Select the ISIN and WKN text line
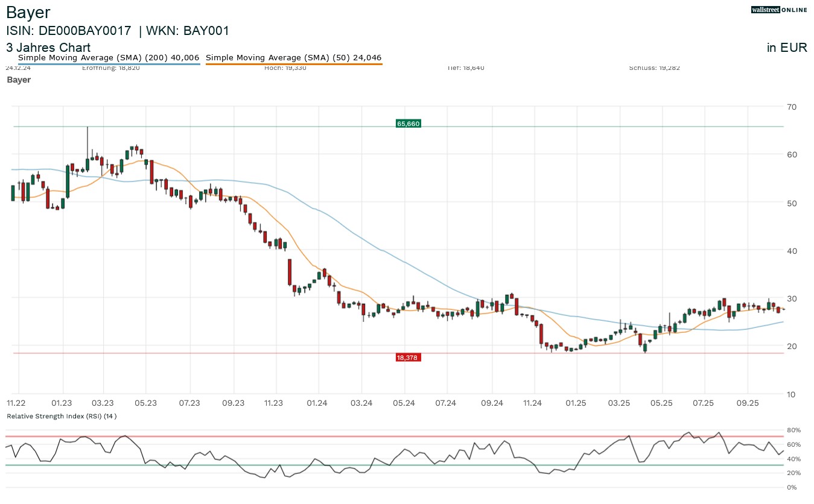This screenshot has height=504, width=814. 118,31
